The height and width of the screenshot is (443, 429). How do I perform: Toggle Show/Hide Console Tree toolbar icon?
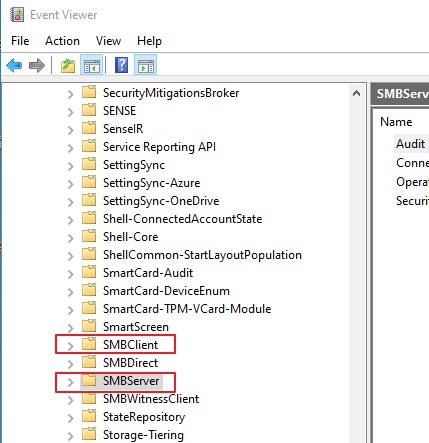click(x=92, y=65)
